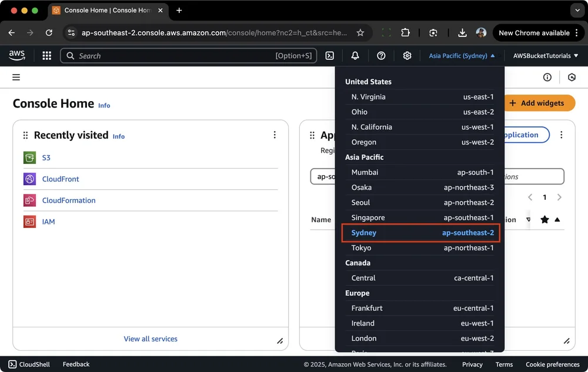Image resolution: width=588 pixels, height=372 pixels.
Task: Open the Chrome downloads icon
Action: click(462, 33)
